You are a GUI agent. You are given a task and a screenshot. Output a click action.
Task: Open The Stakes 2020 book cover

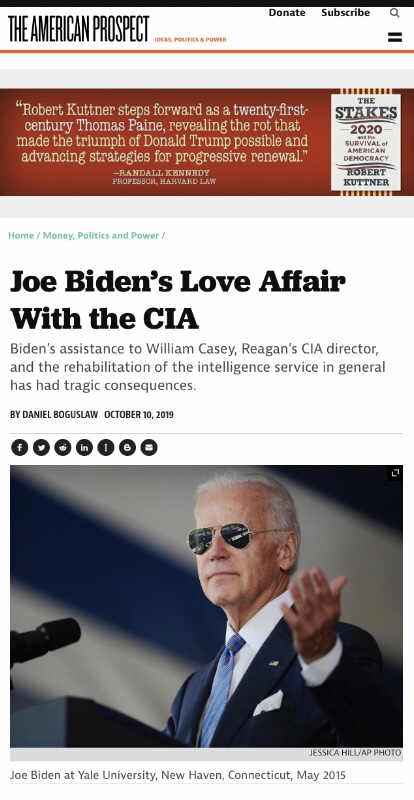click(366, 142)
